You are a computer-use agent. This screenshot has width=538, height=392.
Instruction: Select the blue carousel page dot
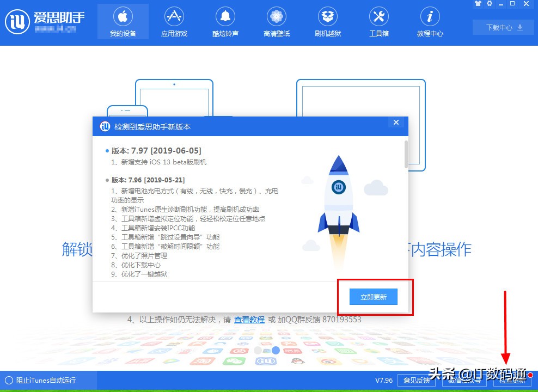[x=276, y=351]
